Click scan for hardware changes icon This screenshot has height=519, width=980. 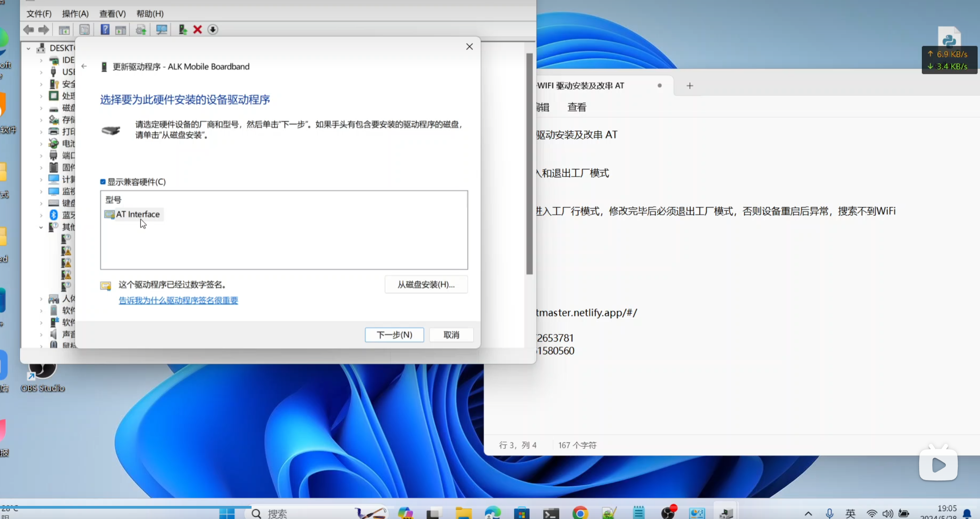(161, 29)
